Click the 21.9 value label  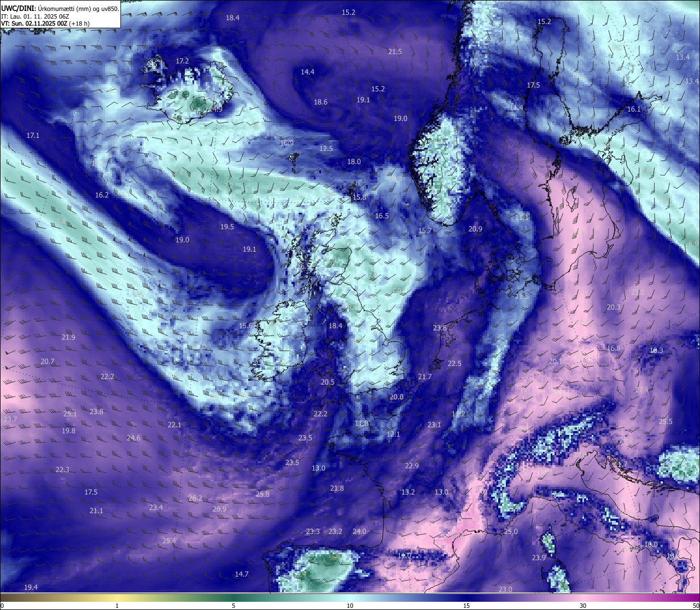pos(68,337)
